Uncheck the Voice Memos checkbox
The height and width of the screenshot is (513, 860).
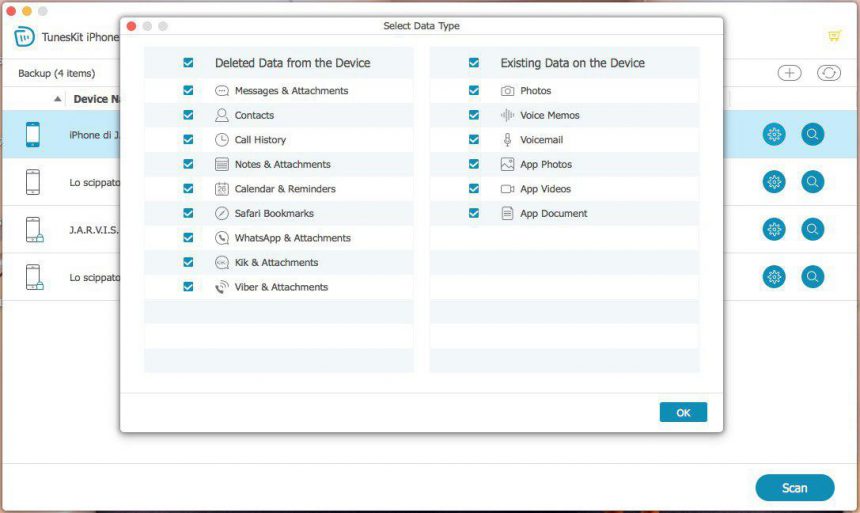point(474,115)
